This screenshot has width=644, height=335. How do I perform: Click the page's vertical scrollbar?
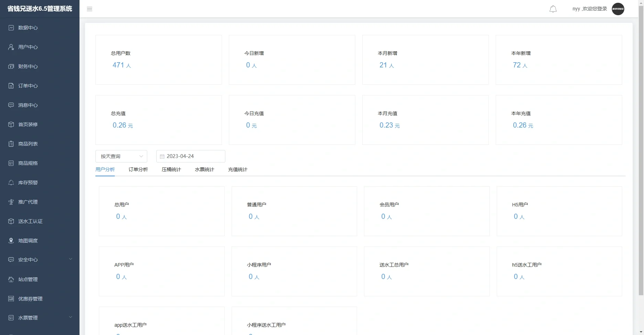pos(641,138)
